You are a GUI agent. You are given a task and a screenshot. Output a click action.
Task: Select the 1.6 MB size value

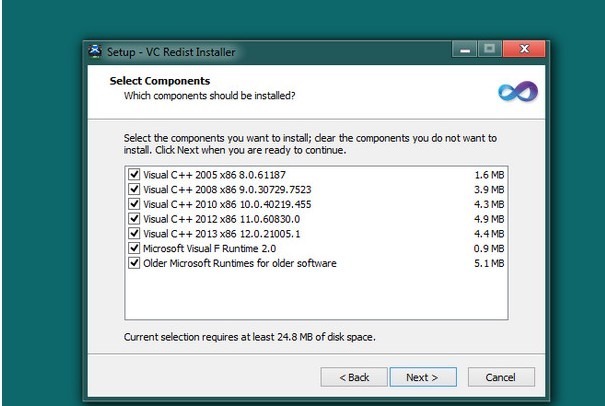[x=489, y=175]
